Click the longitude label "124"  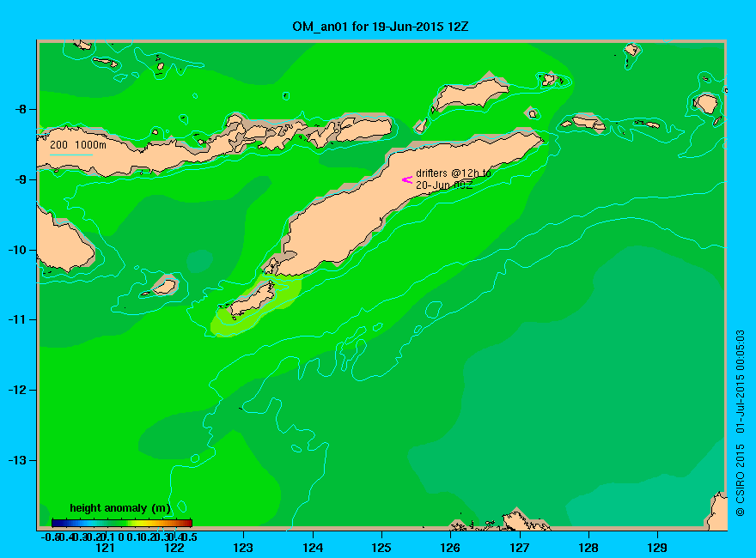tap(313, 548)
